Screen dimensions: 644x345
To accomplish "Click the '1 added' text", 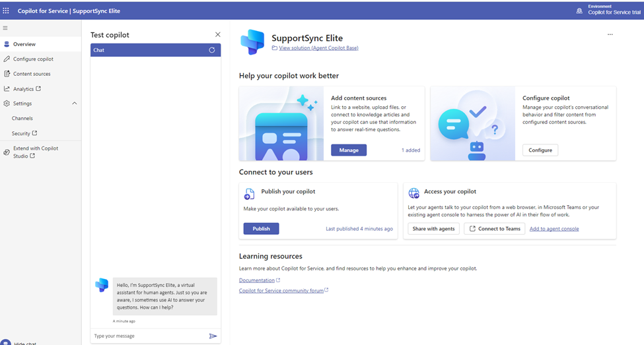I will point(411,150).
